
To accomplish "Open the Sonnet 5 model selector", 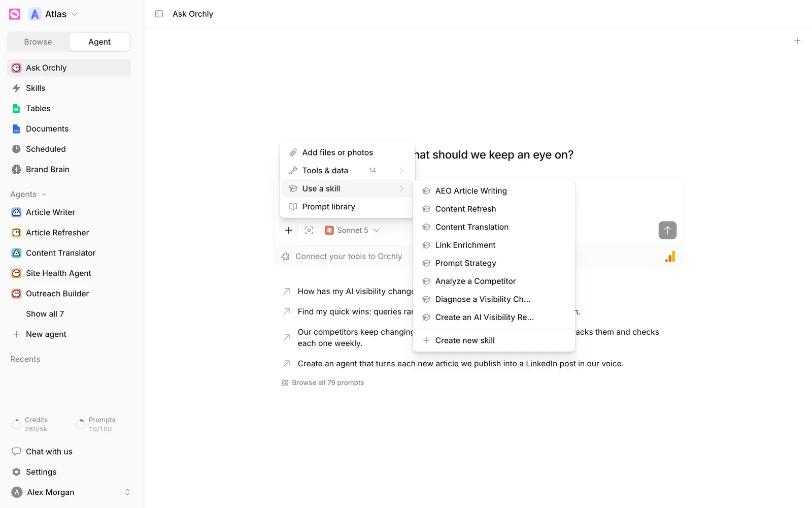I will [352, 230].
